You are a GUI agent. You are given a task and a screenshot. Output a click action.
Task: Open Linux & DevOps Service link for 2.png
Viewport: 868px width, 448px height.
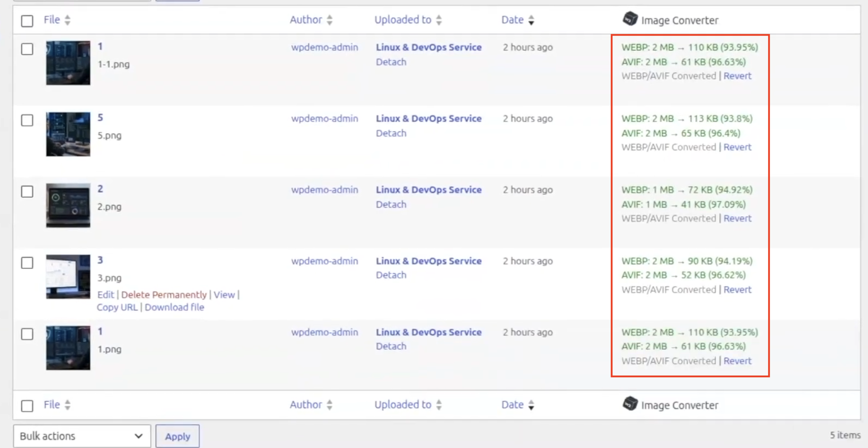tap(429, 190)
